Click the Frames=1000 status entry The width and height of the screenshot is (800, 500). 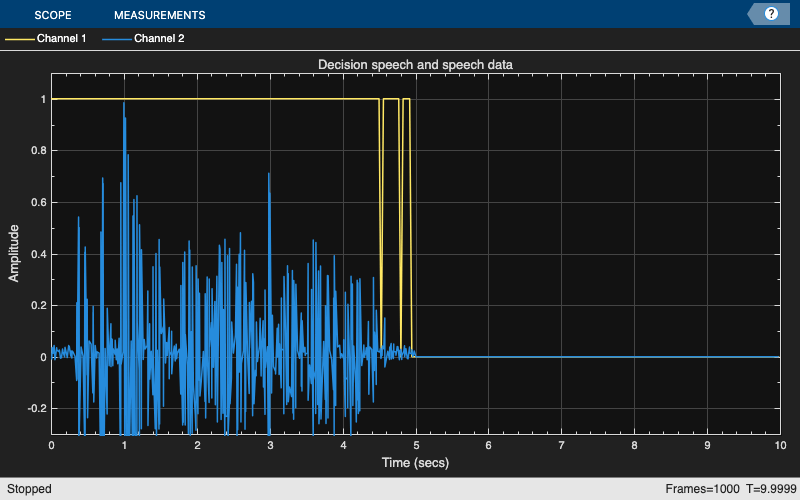[x=702, y=489]
